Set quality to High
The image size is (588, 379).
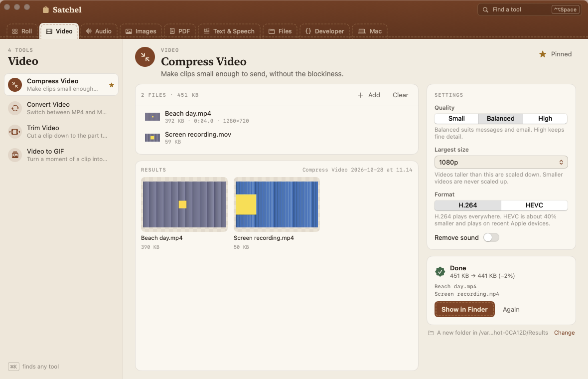click(545, 119)
